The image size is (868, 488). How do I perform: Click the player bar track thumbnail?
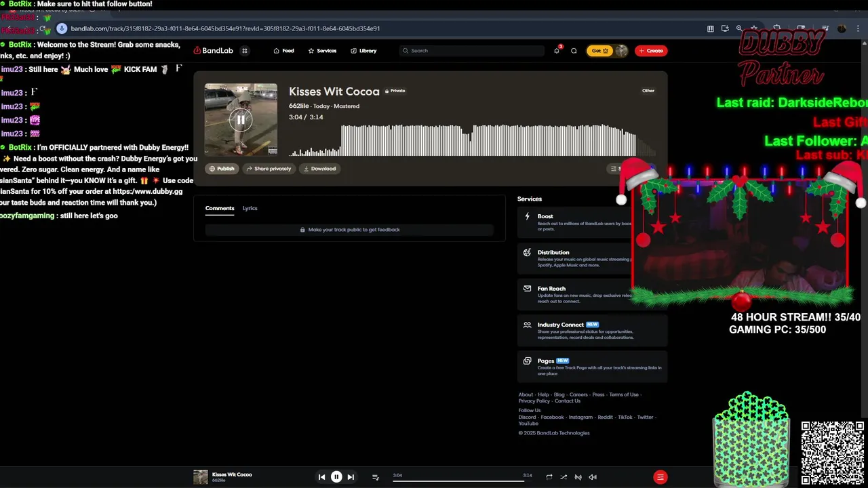pos(201,477)
